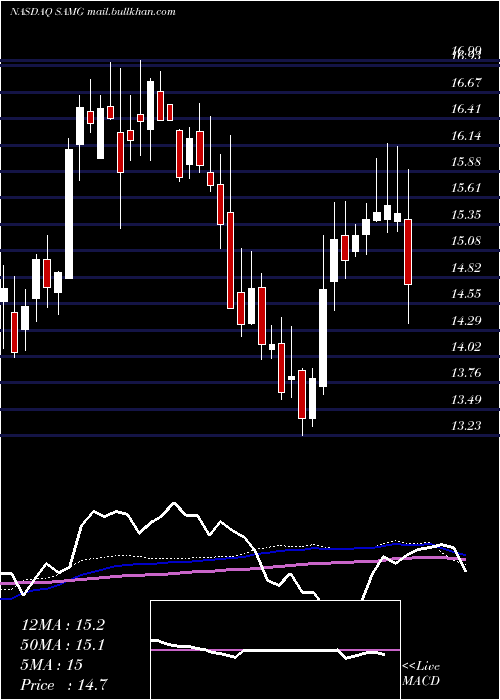
Task: Open the MACD inset mini chart
Action: click(275, 650)
